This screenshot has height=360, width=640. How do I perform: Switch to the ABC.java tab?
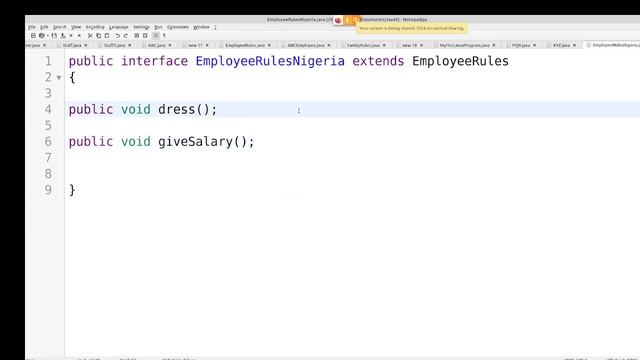[157, 45]
